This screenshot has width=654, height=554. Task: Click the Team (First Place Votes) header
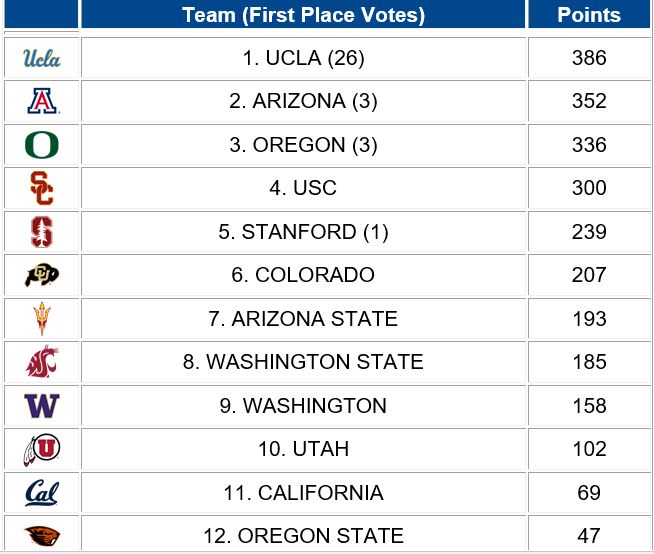[303, 15]
